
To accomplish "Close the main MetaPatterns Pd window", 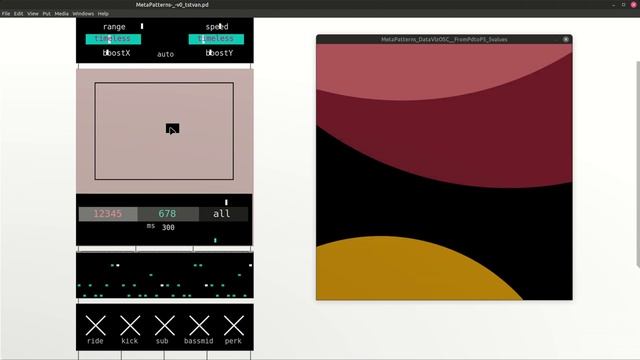I will [x=634, y=5].
